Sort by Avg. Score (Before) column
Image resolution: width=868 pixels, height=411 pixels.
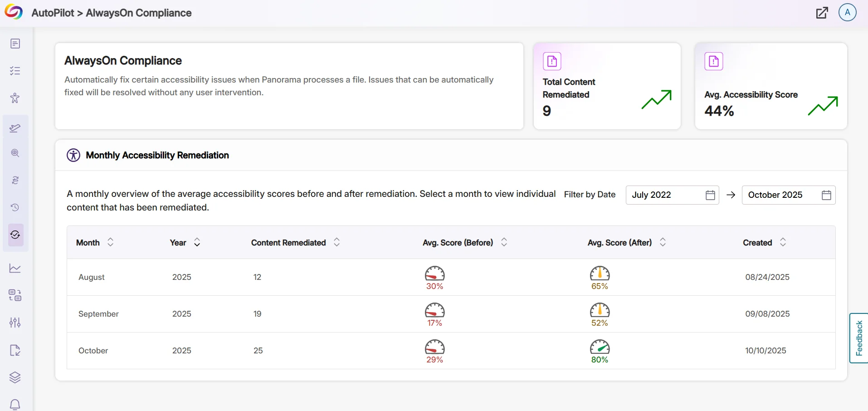click(x=504, y=242)
